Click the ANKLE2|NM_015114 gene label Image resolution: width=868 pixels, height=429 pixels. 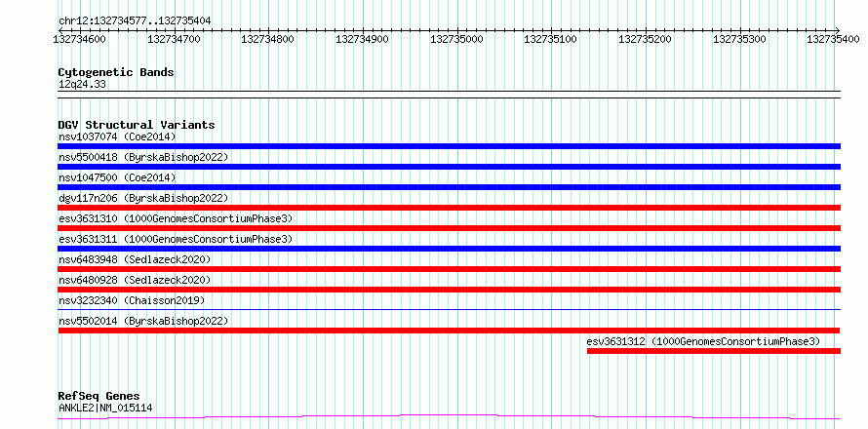[105, 408]
